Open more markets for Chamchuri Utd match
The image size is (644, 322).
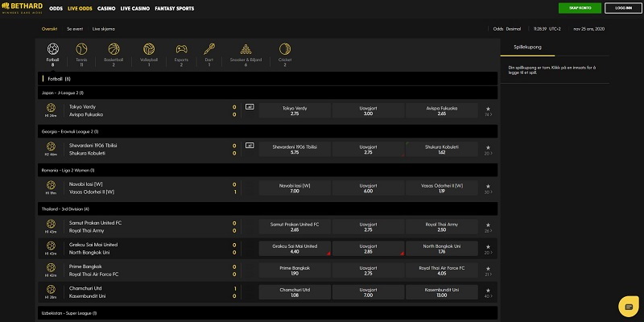[x=489, y=296]
